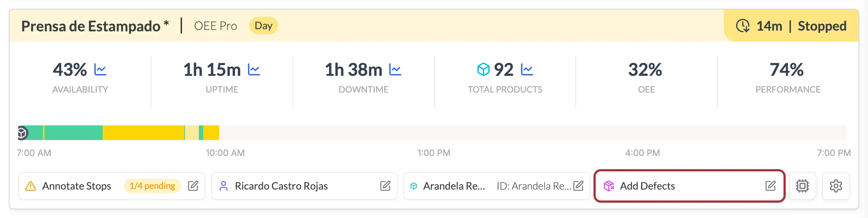Screen dimensions: 868x218
Task: Click the Day shift badge
Action: coord(264,26)
